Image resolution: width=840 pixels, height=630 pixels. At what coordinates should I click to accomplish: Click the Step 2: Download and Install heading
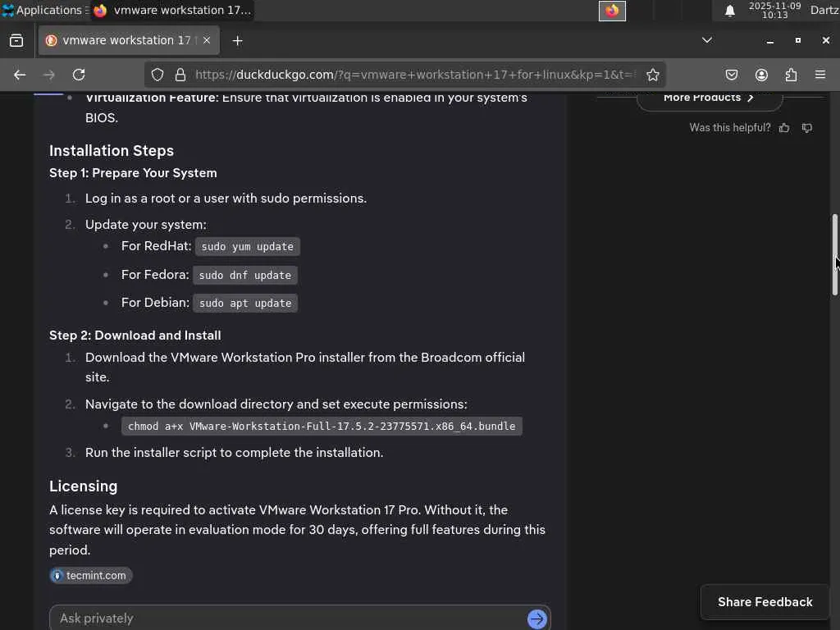[135, 336]
